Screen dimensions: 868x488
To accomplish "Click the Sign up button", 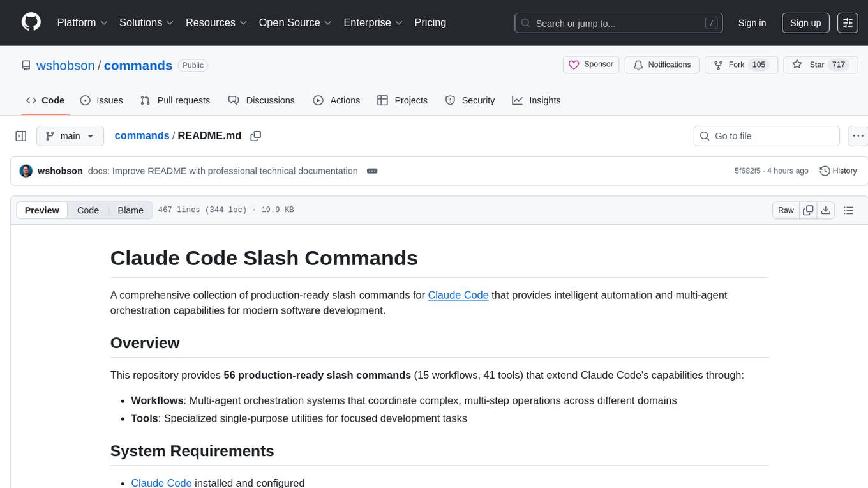I will (805, 23).
